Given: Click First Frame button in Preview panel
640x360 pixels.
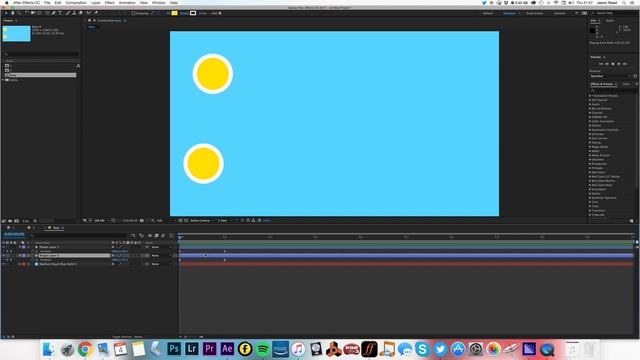Looking at the screenshot, I should coord(602,64).
